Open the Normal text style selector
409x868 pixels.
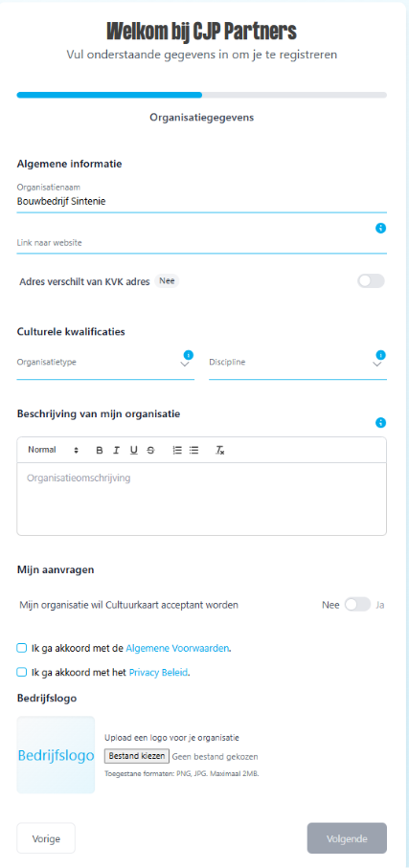[54, 450]
